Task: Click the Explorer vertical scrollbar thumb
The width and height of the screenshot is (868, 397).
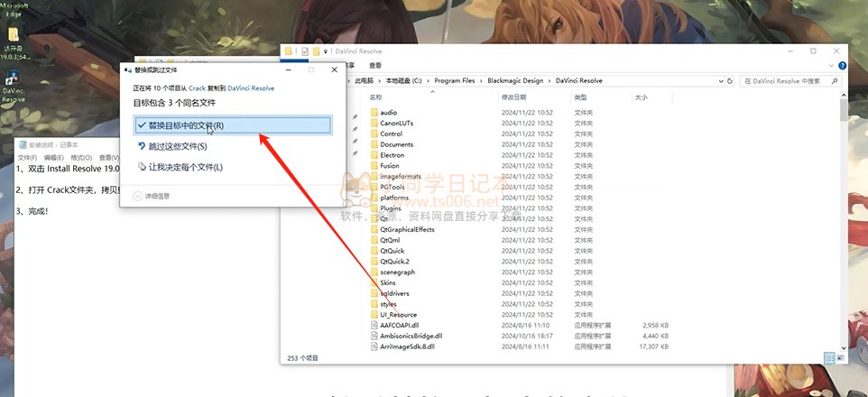Action: pos(843,110)
